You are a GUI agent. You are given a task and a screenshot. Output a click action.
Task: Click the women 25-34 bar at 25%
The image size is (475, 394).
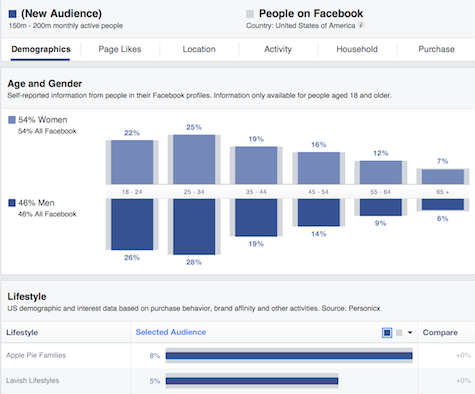pos(194,159)
